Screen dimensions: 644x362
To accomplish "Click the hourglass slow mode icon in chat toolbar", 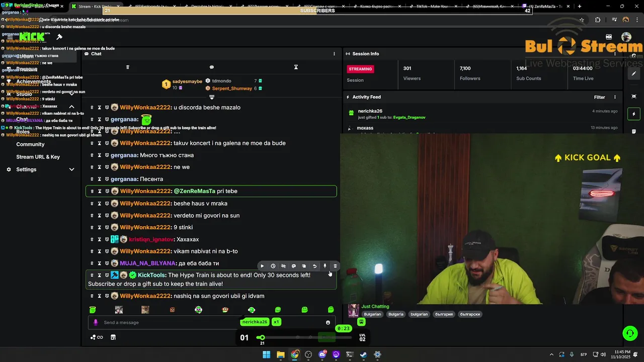I will (x=296, y=67).
